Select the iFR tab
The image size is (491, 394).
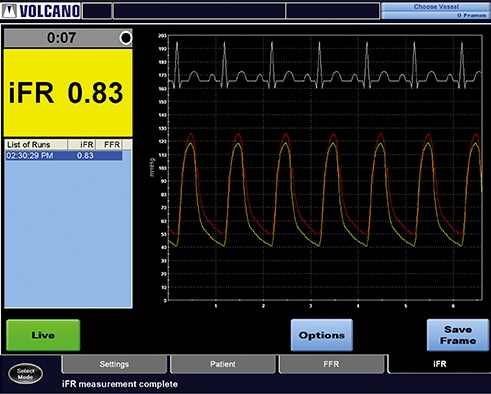coord(440,364)
